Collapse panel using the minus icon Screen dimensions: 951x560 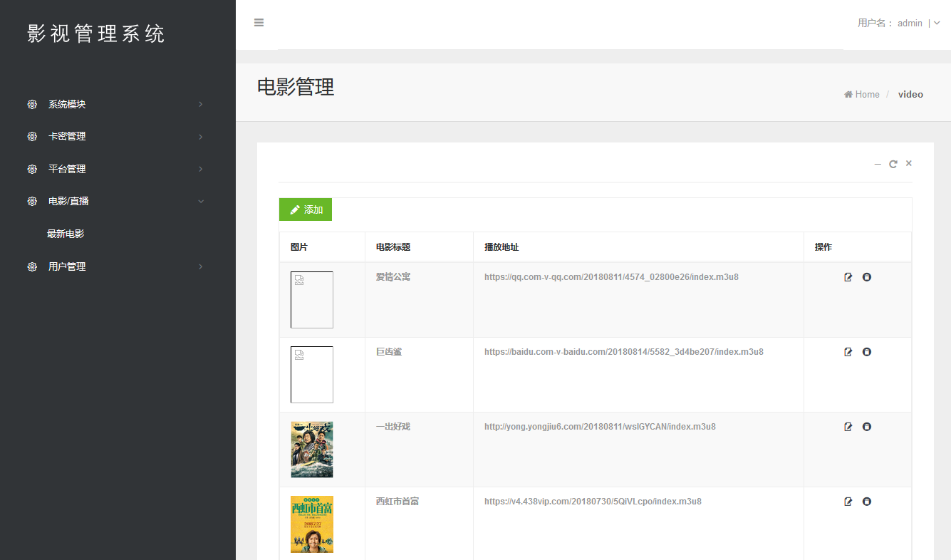click(x=878, y=164)
